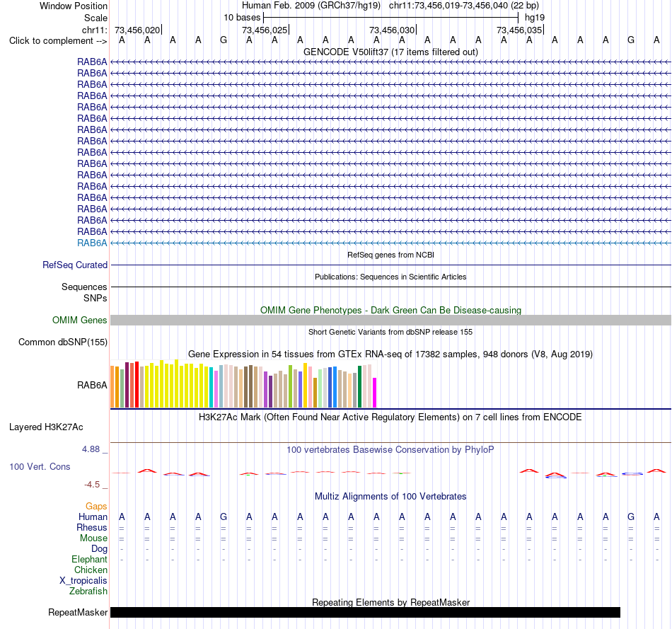This screenshot has width=672, height=629.
Task: Click the RepeatMasker side label
Action: point(78,612)
